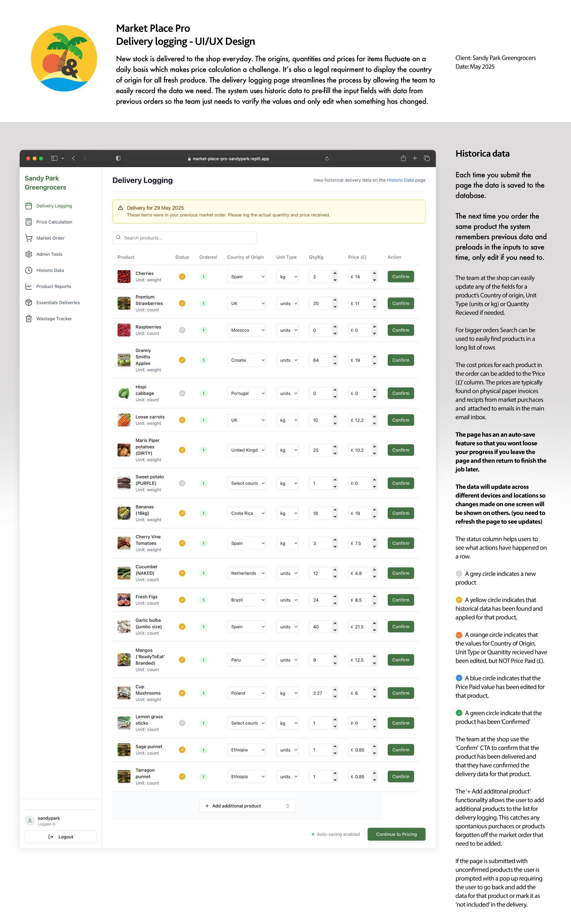Open new browser tab plus icon

click(x=415, y=158)
